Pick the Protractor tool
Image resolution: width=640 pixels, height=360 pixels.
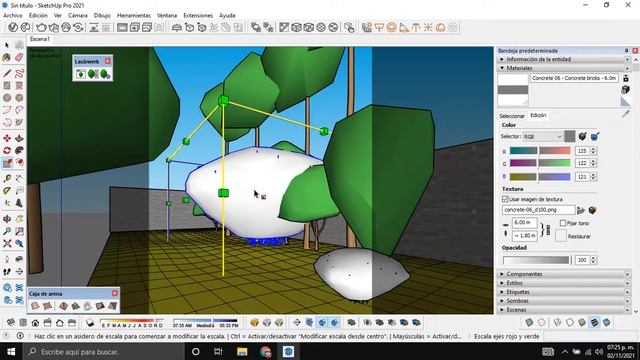7,191
